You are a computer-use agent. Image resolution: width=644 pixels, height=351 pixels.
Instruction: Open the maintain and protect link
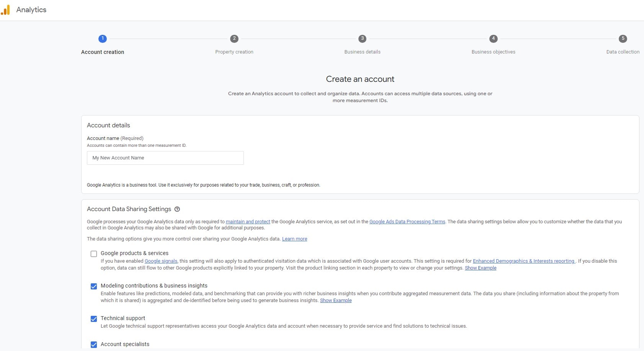[x=248, y=222]
